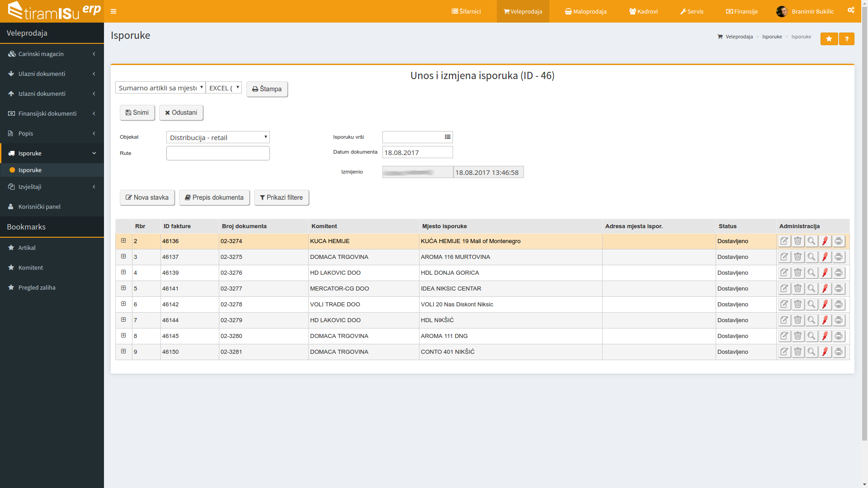Open Isporuke breadcrumb link
Screen dimensions: 868x488
click(772, 37)
